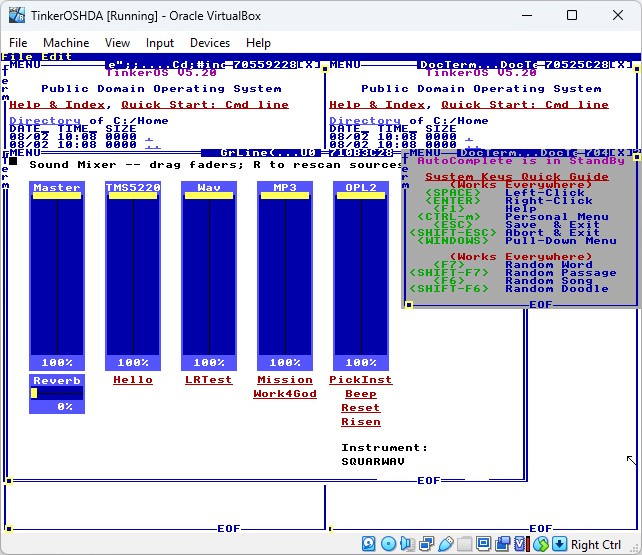Open Quick Start: Cmd line in right terminal
Screen dimensions: 642x555
(525, 105)
